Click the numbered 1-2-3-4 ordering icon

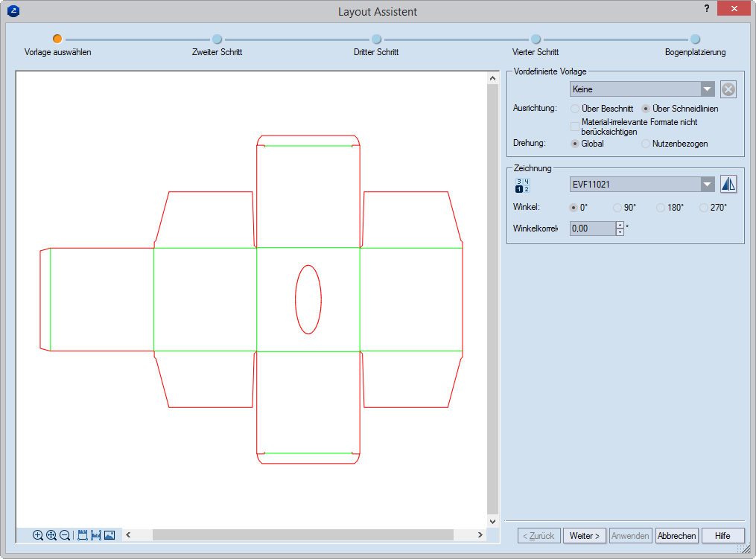[522, 185]
